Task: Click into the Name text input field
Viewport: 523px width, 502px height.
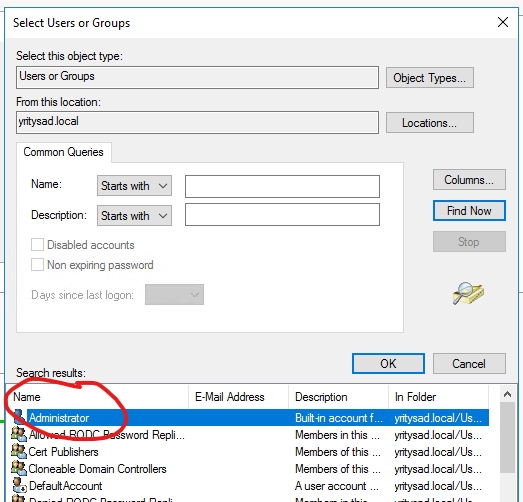Action: click(x=282, y=186)
